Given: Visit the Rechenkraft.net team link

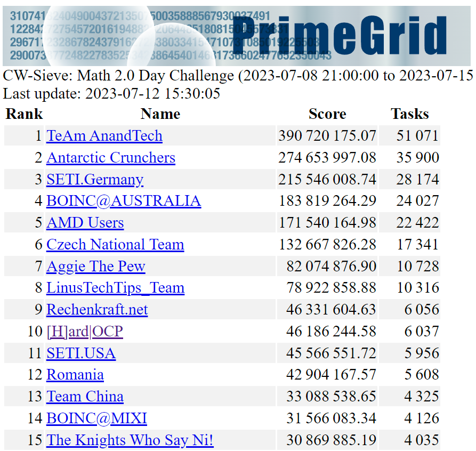Looking at the screenshot, I should [x=97, y=310].
